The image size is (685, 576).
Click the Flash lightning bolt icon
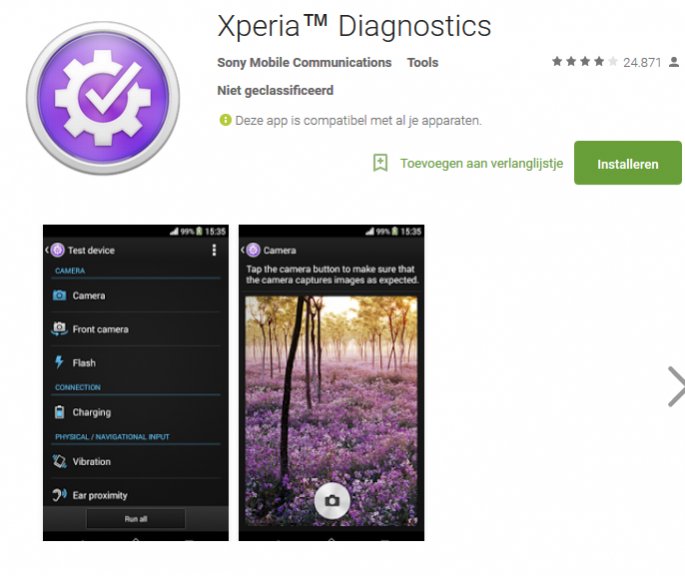pyautogui.click(x=59, y=362)
